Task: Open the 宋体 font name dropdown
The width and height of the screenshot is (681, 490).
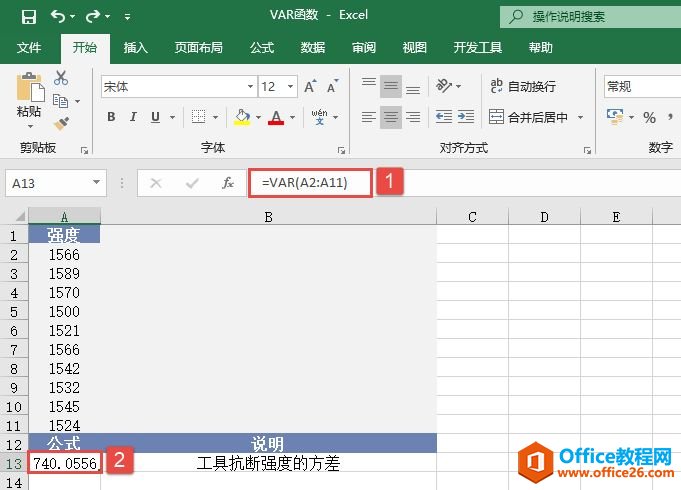Action: pos(250,86)
